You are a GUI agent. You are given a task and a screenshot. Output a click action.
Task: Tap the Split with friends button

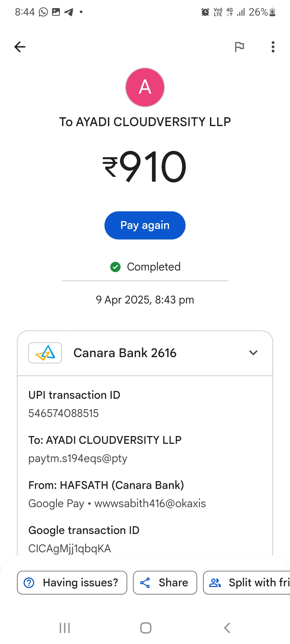point(247,583)
